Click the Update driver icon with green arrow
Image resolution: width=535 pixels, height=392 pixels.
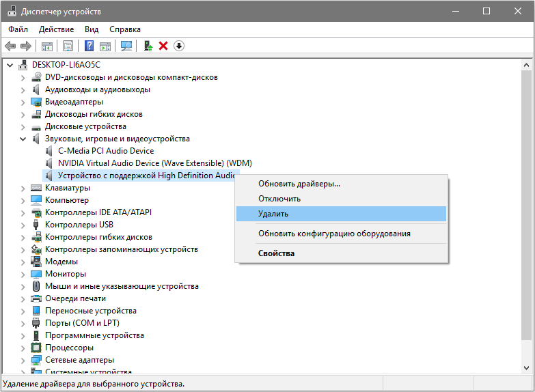(148, 46)
